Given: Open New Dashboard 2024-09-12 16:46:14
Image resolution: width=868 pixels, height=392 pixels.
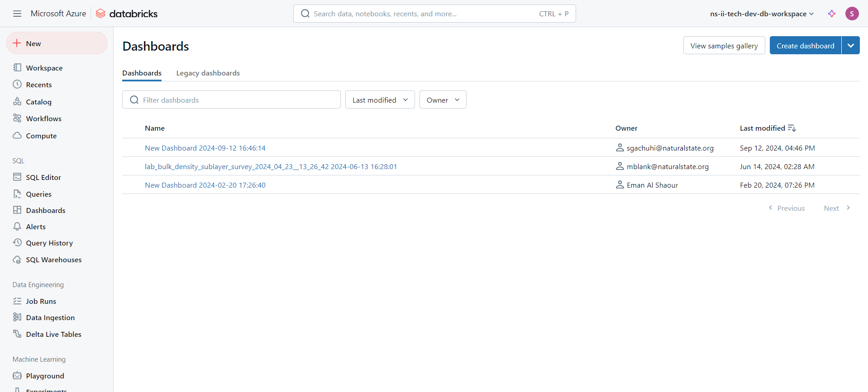Looking at the screenshot, I should [205, 148].
